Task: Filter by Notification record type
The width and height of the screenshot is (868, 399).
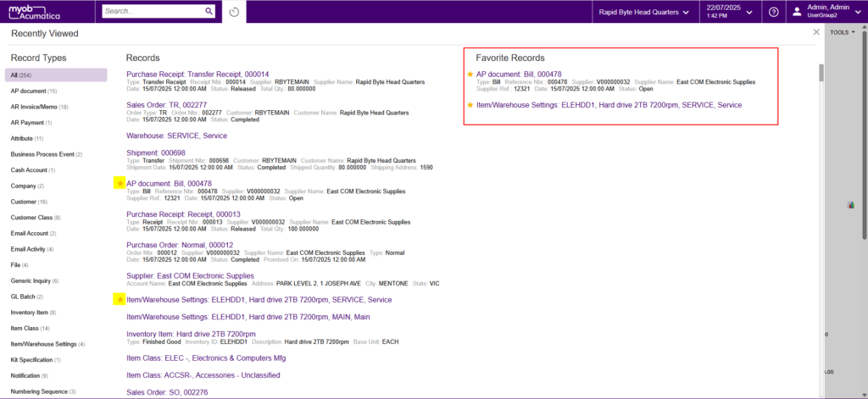Action: [30, 376]
